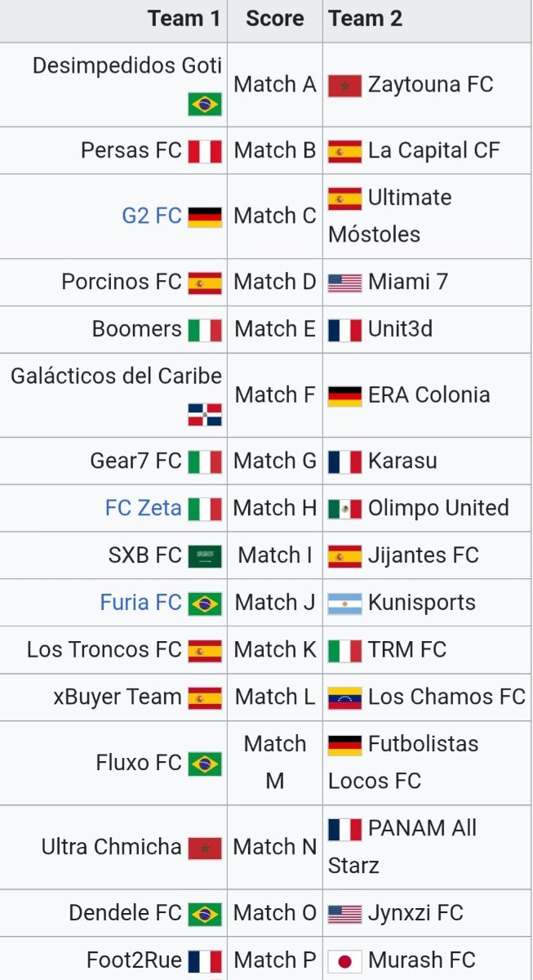Click the Italian flag beside TRM FC
Screen dimensions: 533x980
[344, 651]
